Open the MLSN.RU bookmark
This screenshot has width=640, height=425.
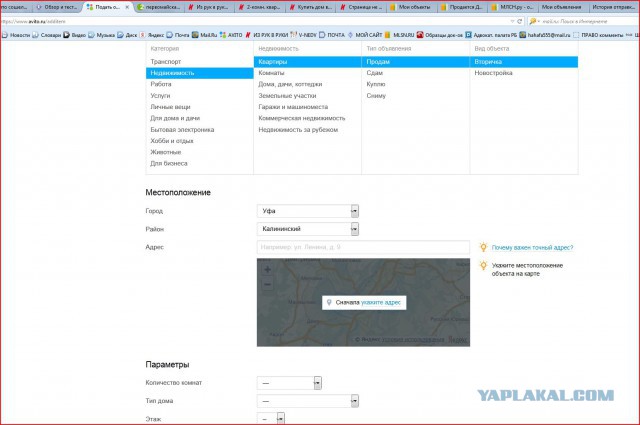(400, 35)
